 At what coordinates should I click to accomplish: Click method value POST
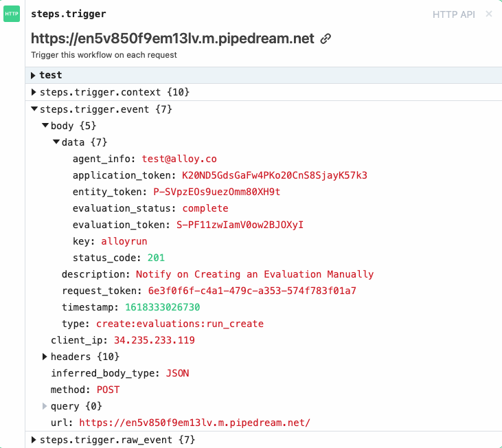click(x=109, y=390)
